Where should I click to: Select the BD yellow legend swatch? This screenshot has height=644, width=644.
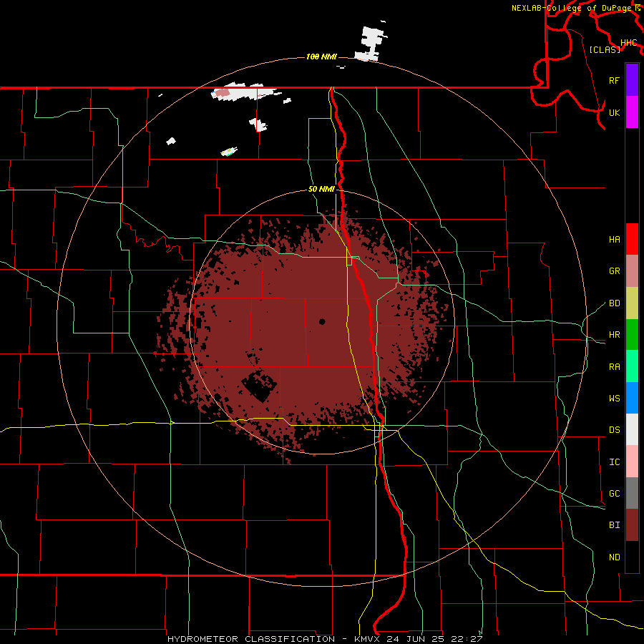[x=632, y=303]
